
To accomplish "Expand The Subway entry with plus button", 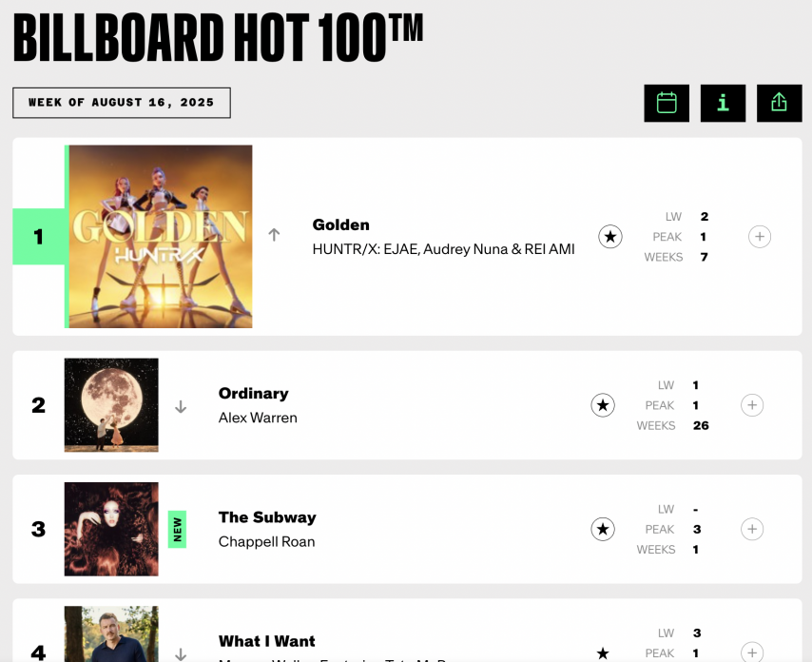I will (x=751, y=530).
